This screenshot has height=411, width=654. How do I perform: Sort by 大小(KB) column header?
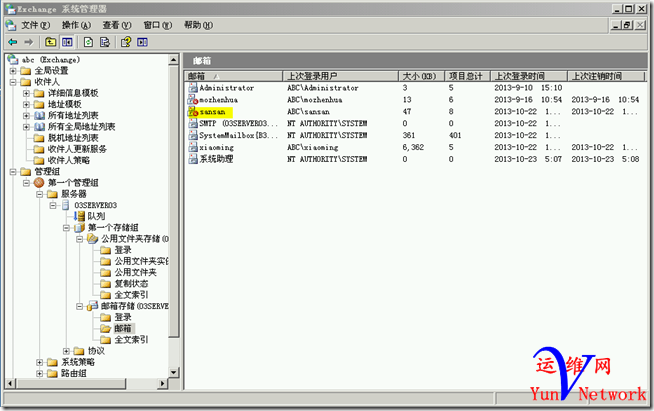[422, 76]
